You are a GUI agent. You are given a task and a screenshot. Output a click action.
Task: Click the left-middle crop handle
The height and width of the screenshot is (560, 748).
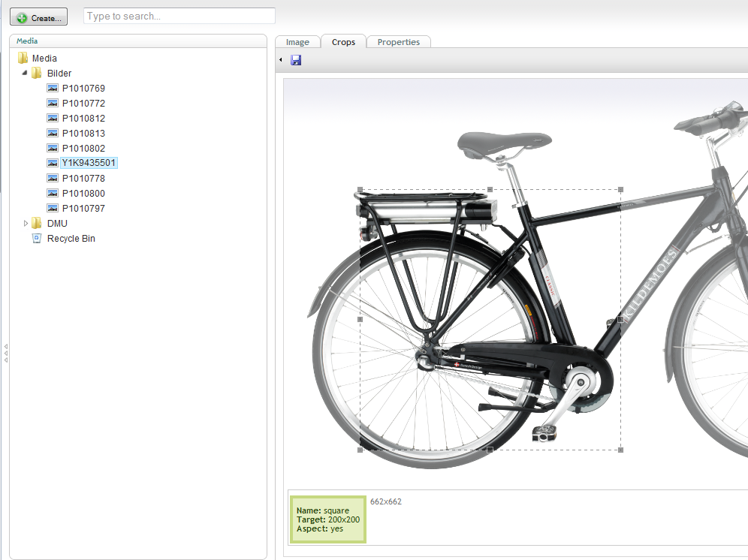[x=360, y=320]
